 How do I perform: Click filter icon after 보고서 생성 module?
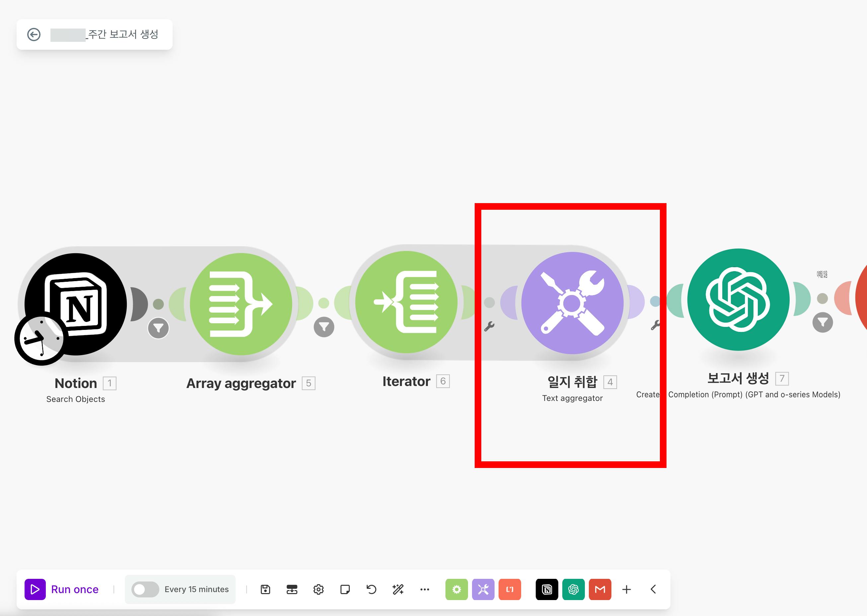823,323
